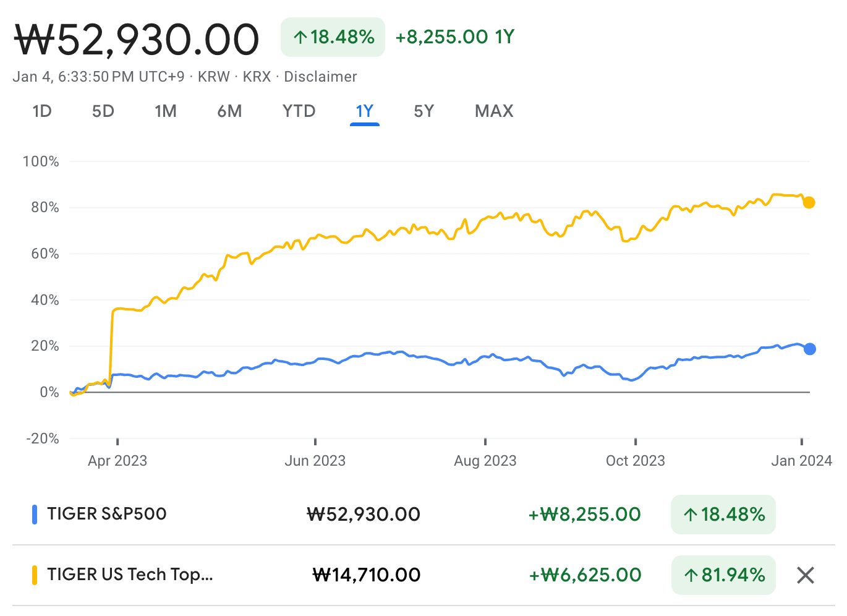Image resolution: width=847 pixels, height=616 pixels.
Task: Click the 18.48% badge in TIGER S&P500 row
Action: pos(723,515)
